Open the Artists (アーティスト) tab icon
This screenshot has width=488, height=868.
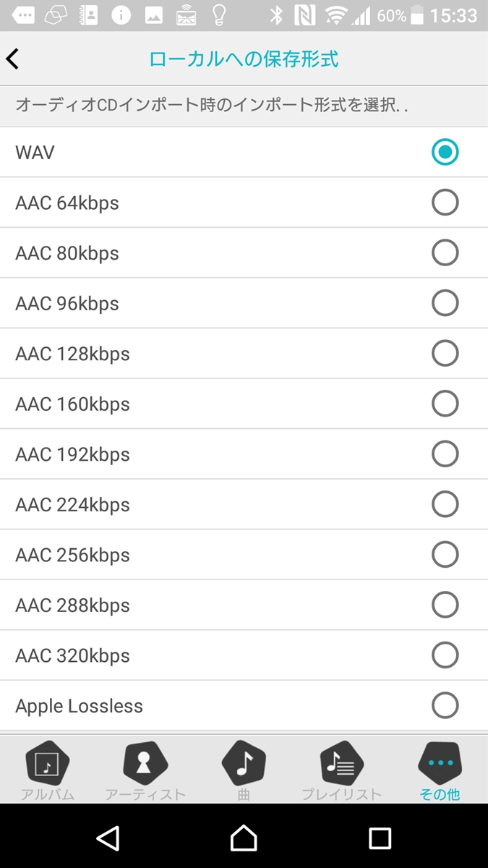[x=145, y=763]
